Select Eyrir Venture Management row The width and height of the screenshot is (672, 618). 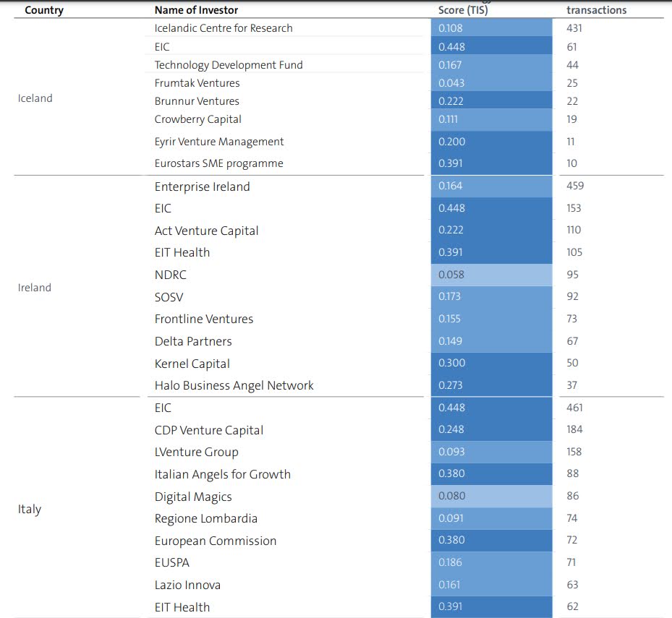click(x=219, y=142)
